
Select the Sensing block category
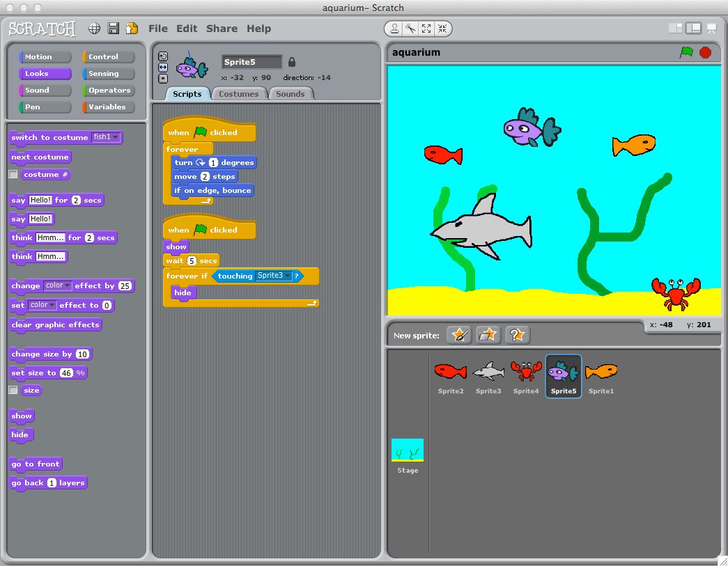point(108,73)
